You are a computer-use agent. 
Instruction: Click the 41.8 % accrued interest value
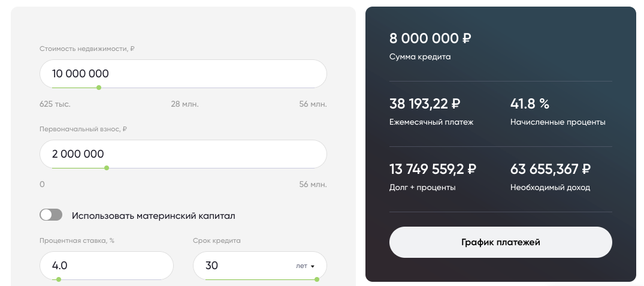tap(530, 104)
